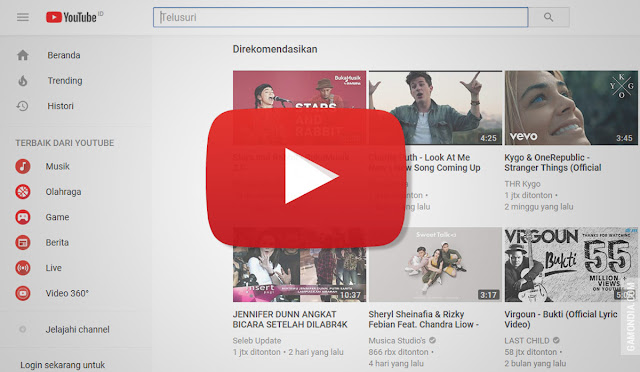
Task: Click the Game controller icon
Action: [x=23, y=217]
